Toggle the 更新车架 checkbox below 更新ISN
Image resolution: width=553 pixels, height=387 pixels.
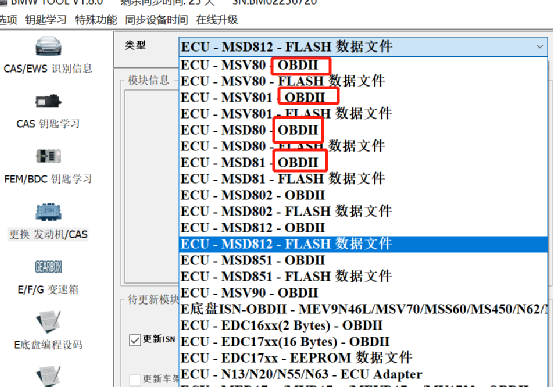coord(134,380)
